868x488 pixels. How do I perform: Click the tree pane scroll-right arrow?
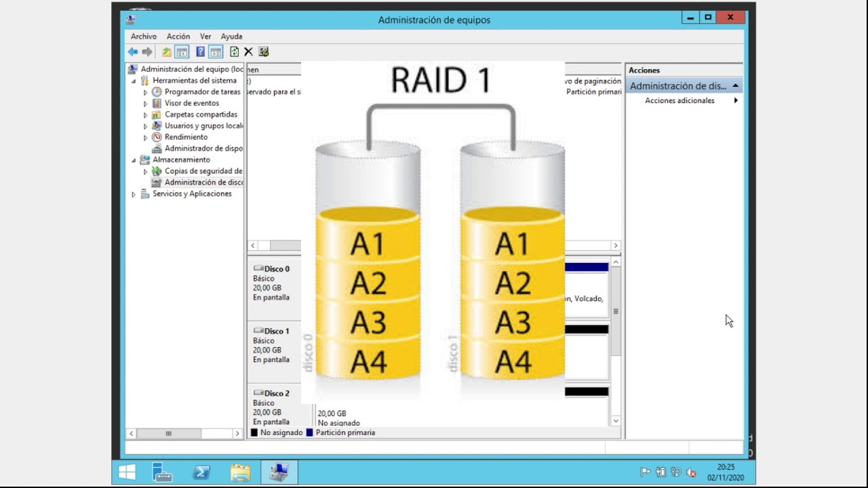pos(237,433)
